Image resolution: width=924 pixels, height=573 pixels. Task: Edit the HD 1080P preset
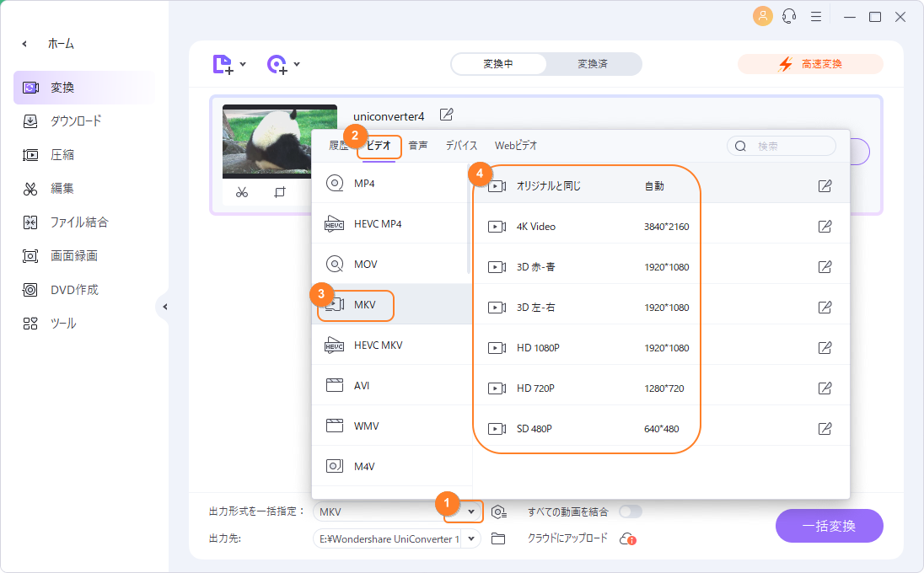tap(825, 348)
